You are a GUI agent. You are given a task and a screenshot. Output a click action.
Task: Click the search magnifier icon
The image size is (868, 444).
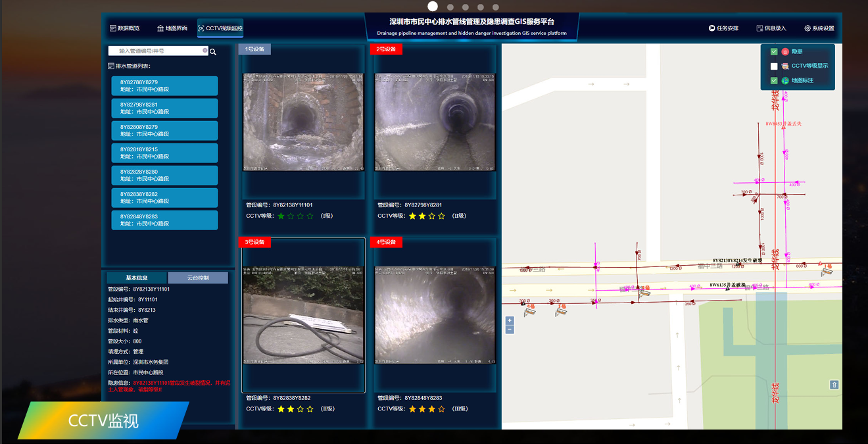[213, 51]
